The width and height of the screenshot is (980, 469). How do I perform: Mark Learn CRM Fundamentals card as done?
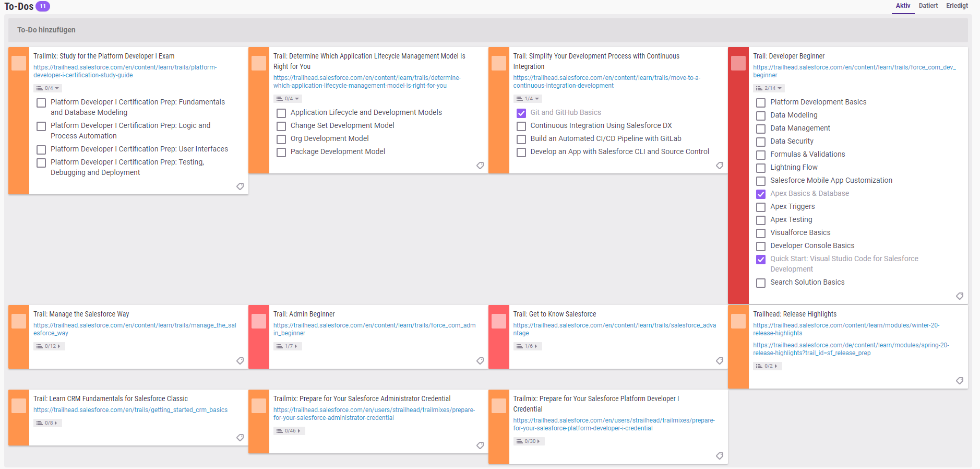[x=19, y=406]
